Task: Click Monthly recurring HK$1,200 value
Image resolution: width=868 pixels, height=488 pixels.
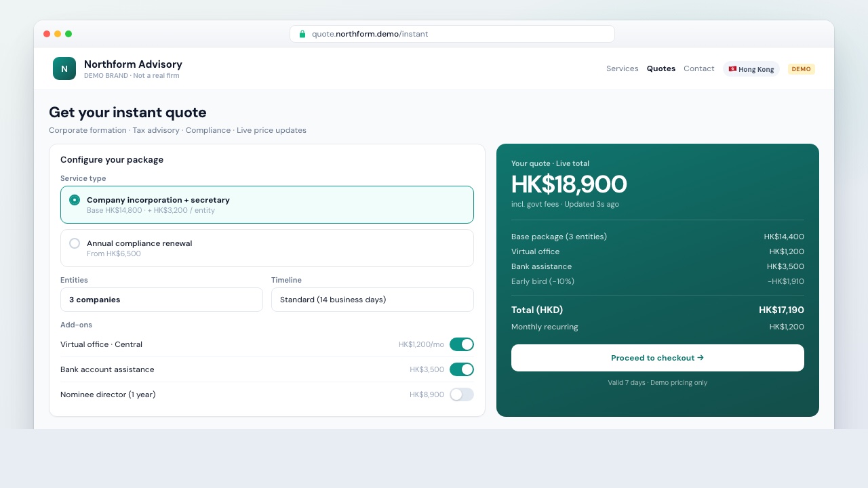Action: [x=787, y=327]
